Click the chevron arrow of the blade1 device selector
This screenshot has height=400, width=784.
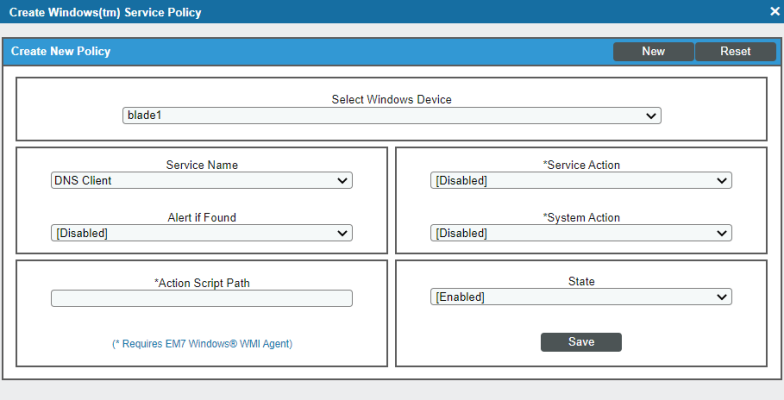(x=650, y=116)
